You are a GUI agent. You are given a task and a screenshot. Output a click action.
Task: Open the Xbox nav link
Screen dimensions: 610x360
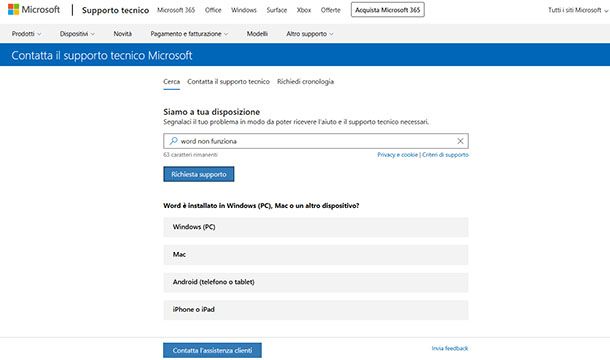(304, 10)
